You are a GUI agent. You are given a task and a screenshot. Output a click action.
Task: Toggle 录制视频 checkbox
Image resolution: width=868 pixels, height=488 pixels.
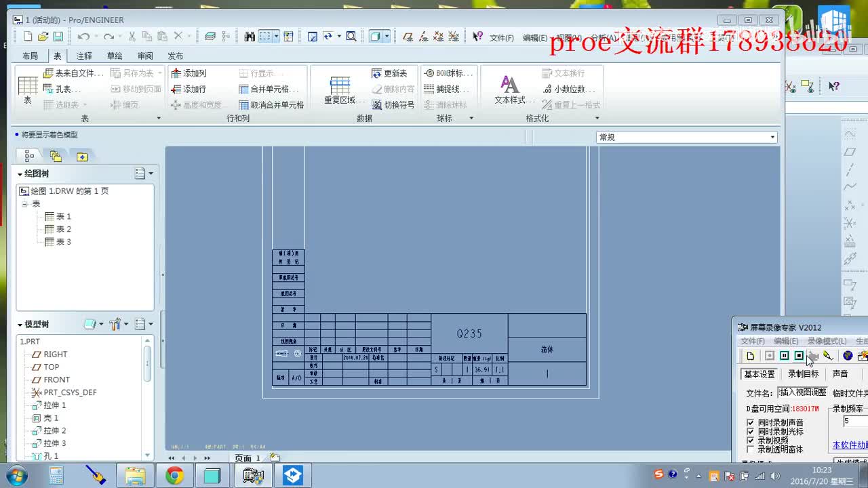coord(751,440)
